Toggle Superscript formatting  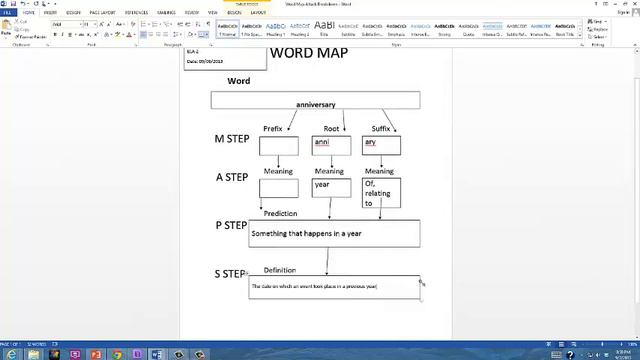[96, 35]
